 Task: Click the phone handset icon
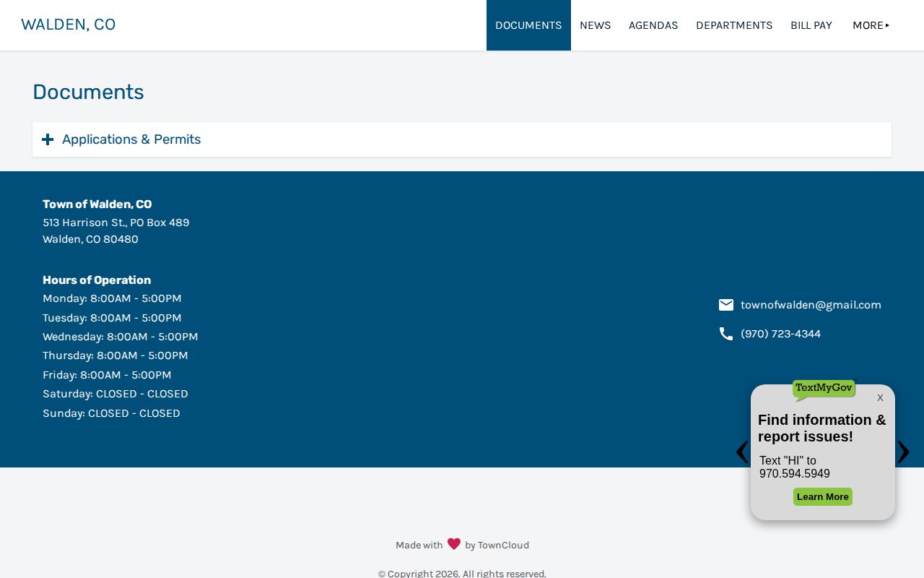point(726,334)
